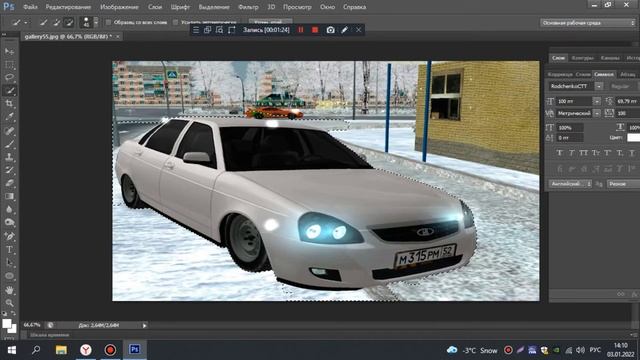Open the Фильтр menu
Screen dimensions: 640x360
point(248,7)
